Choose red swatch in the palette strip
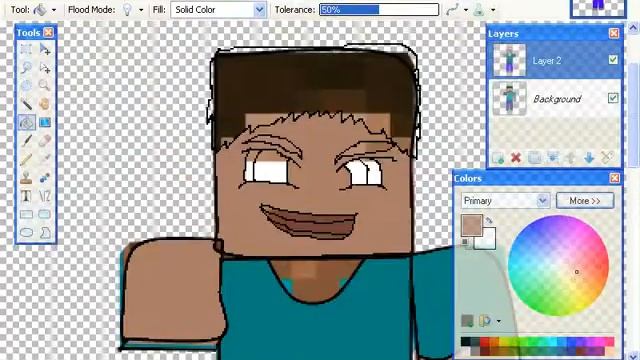This screenshot has width=640, height=360. click(484, 341)
